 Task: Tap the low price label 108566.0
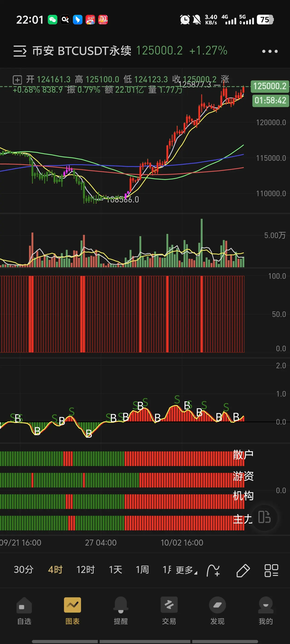(122, 199)
